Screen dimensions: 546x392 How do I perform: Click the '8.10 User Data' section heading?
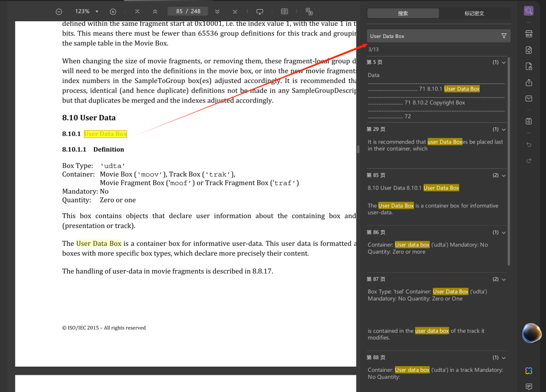[x=89, y=118]
